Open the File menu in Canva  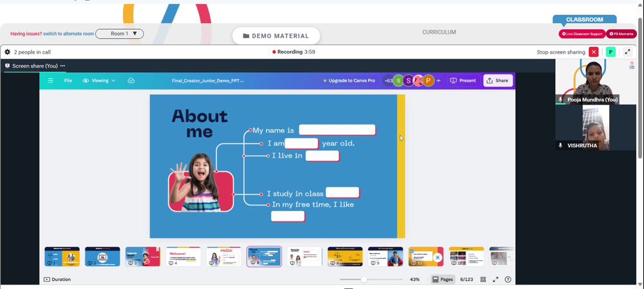click(68, 81)
